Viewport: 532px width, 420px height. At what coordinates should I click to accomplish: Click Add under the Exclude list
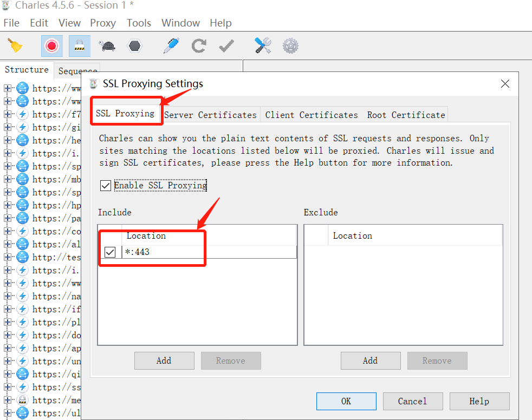coord(371,360)
